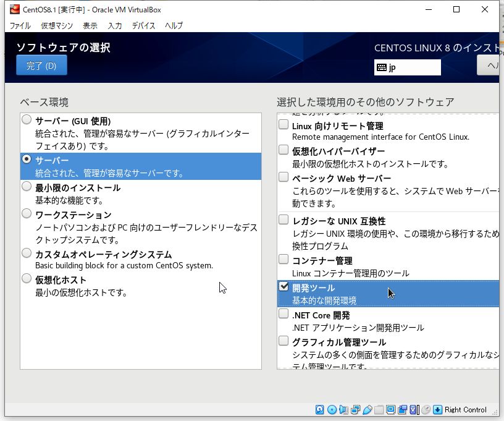Click 統合された、管理が容易なサーバーです。 description
The image size is (504, 421).
tap(109, 173)
